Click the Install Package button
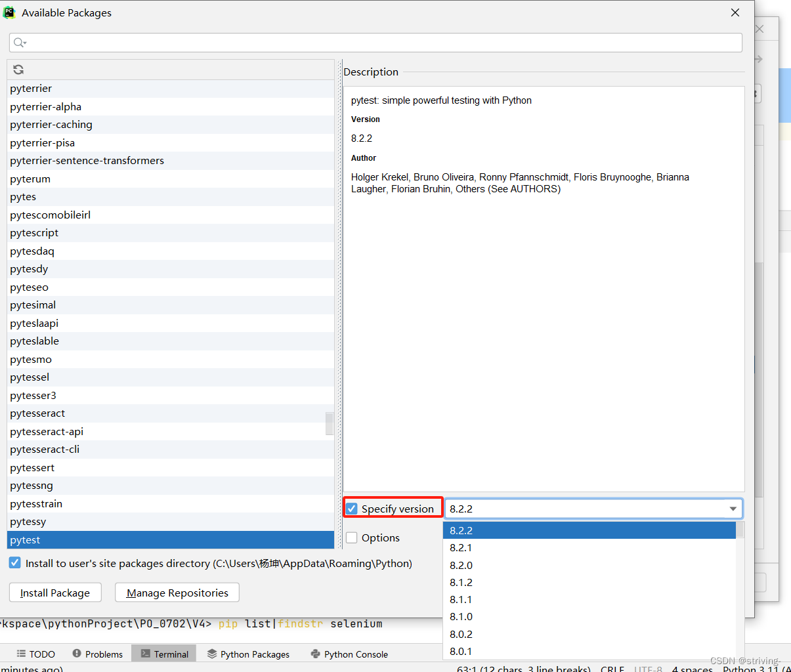The width and height of the screenshot is (791, 672). click(55, 592)
